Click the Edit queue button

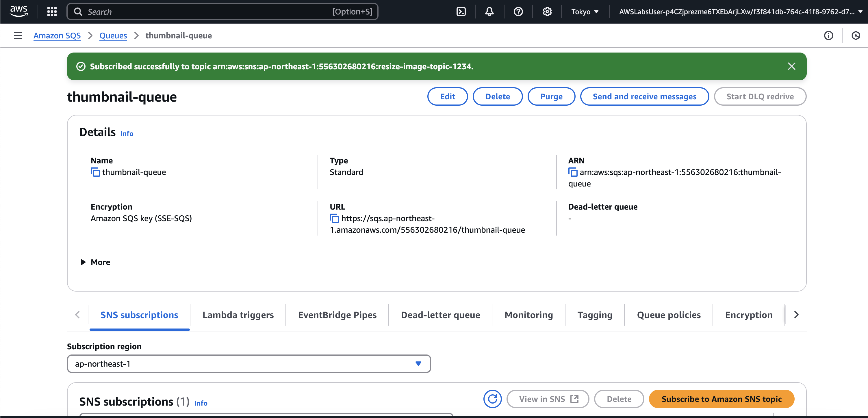(x=448, y=97)
